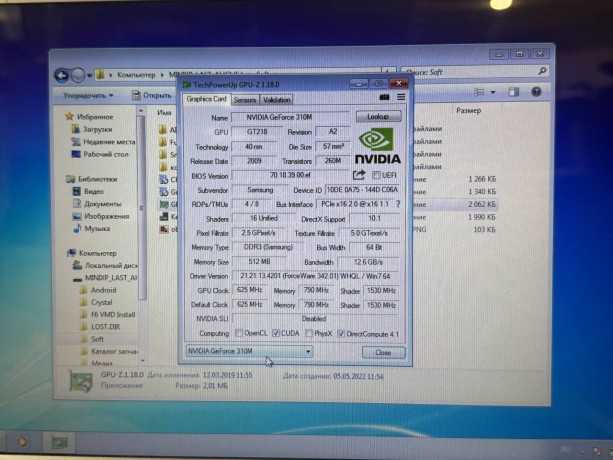
Task: Click GPU-Z icon in the taskbar
Action: tap(59, 442)
